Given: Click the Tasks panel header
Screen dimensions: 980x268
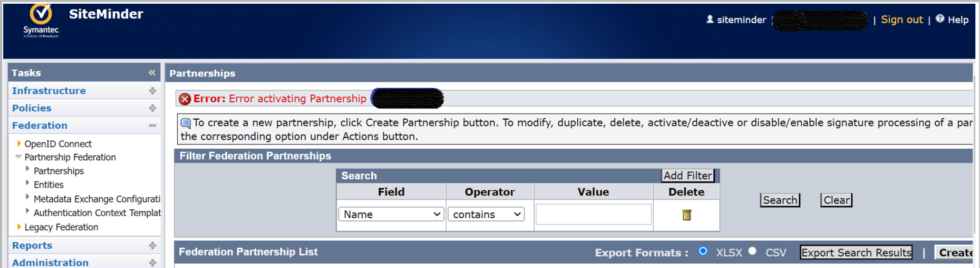Looking at the screenshot, I should click(x=84, y=73).
